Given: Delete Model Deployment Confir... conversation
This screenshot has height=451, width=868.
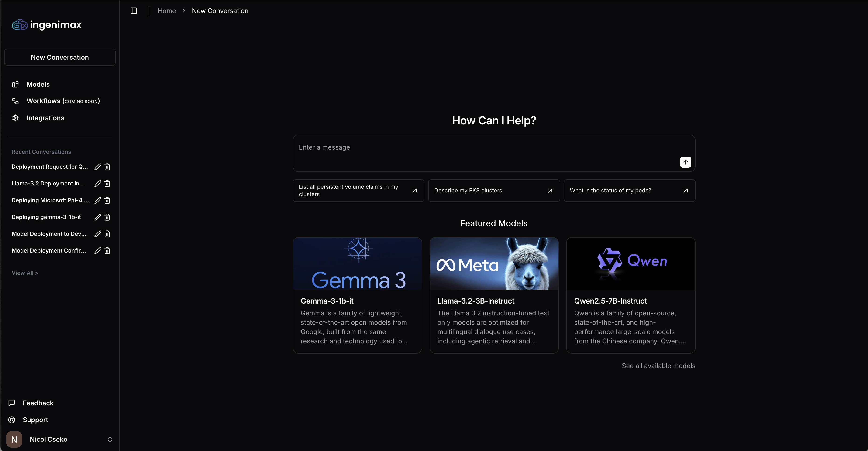Looking at the screenshot, I should [107, 251].
